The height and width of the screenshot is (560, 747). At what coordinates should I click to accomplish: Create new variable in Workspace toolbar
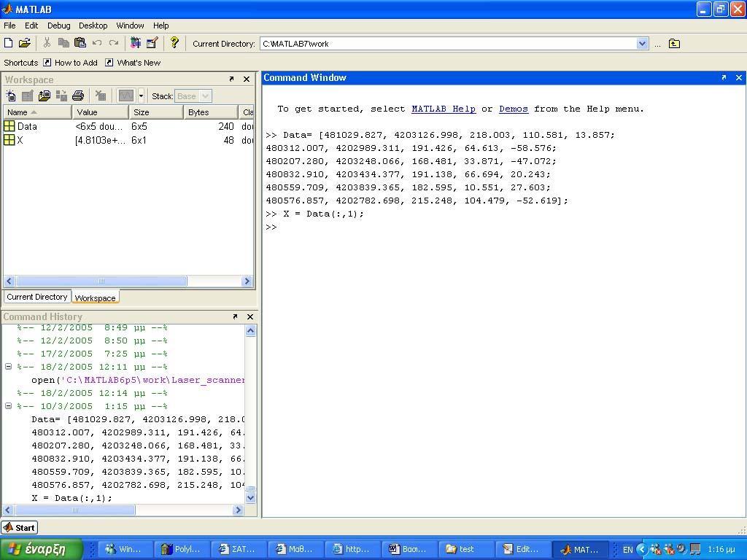click(x=10, y=96)
